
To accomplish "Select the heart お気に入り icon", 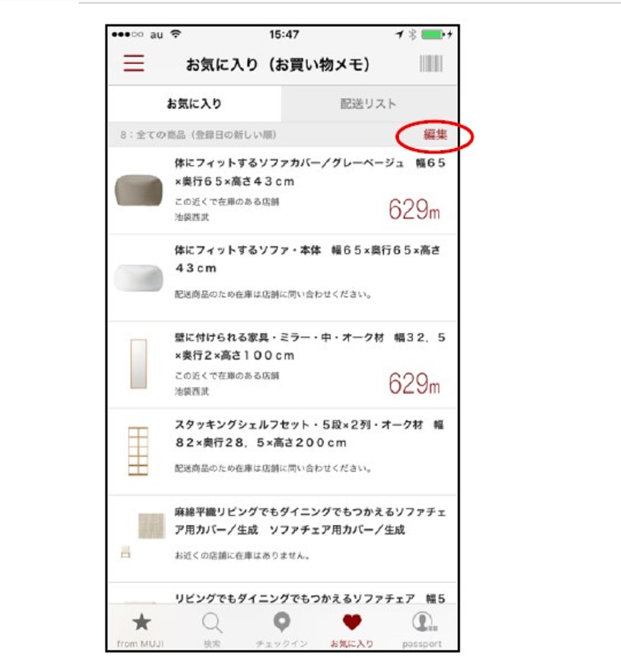I will [352, 622].
